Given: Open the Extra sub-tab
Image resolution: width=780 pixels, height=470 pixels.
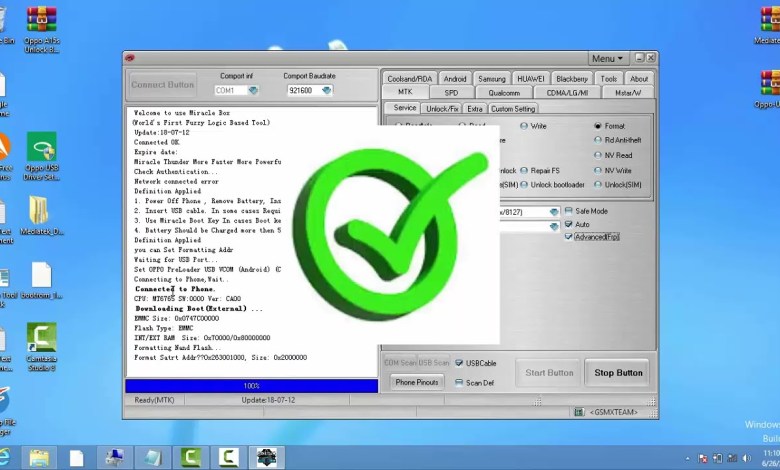Looking at the screenshot, I should (x=475, y=108).
